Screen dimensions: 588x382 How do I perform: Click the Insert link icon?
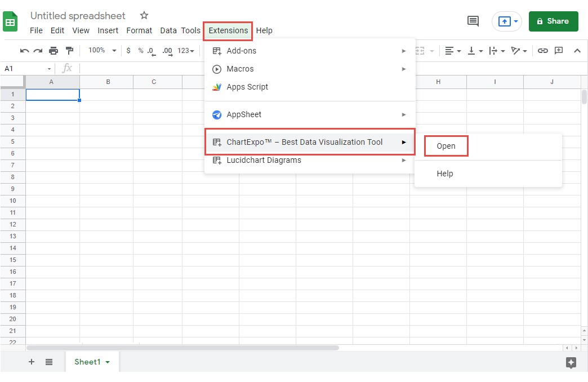(542, 51)
